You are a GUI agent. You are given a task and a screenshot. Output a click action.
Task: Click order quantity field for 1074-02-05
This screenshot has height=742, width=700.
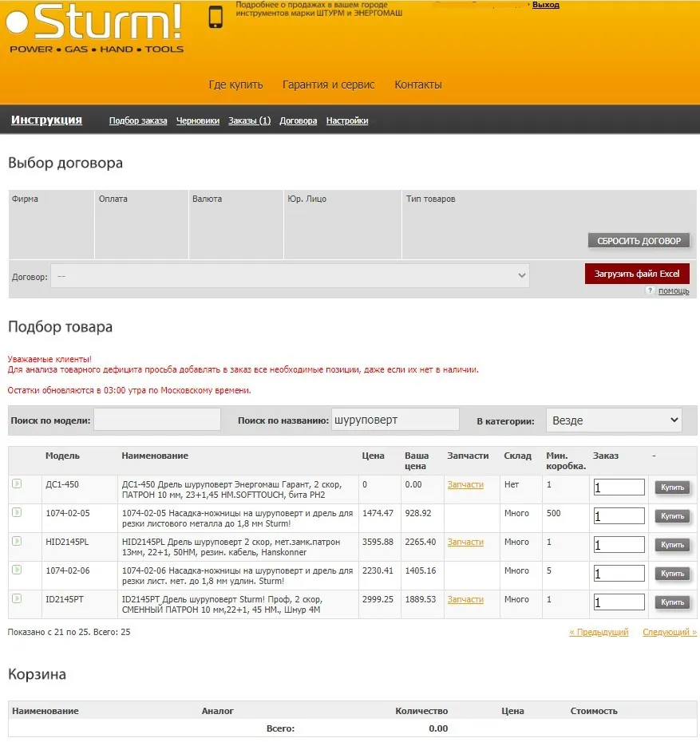(619, 516)
